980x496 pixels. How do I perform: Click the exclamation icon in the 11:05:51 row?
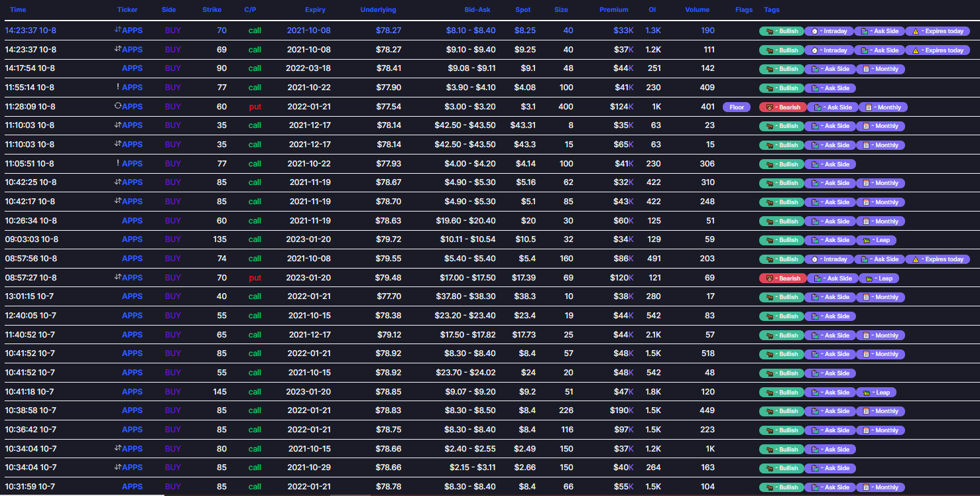tap(117, 163)
